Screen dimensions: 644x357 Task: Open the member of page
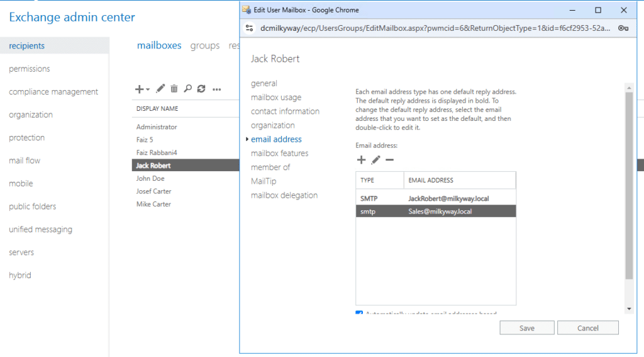pyautogui.click(x=270, y=167)
